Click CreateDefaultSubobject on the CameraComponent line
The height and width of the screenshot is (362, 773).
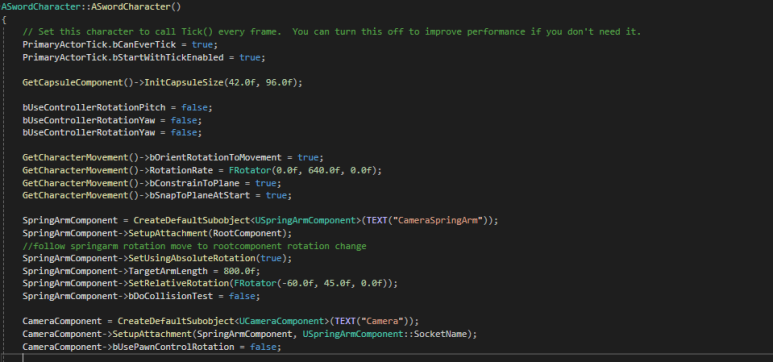[x=176, y=321]
